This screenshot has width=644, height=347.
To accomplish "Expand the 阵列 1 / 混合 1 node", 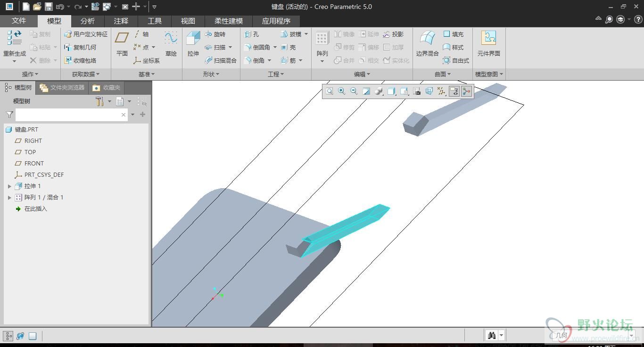I will click(x=9, y=198).
